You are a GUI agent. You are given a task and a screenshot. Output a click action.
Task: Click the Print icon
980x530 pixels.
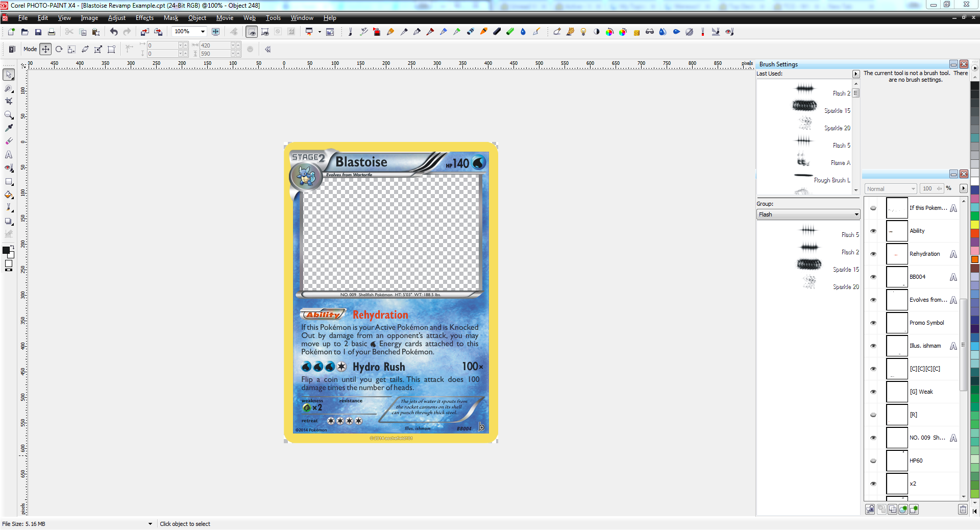51,32
